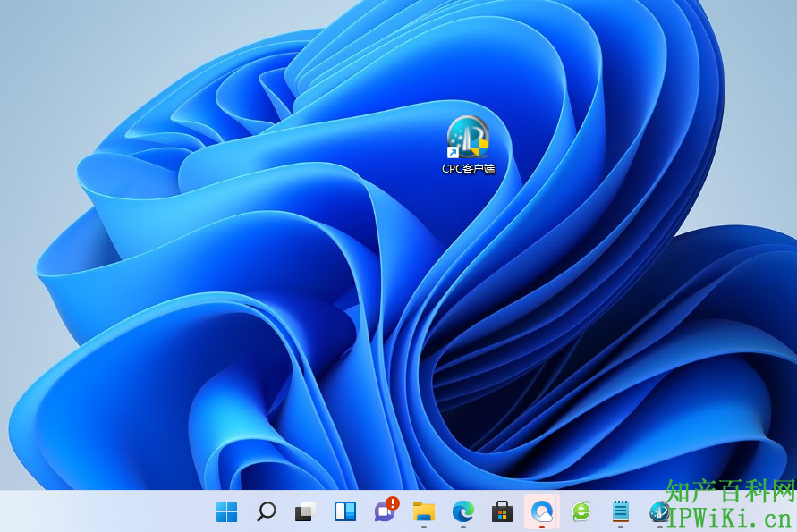Open File Explorer folder icon
Viewport: 797px width, 532px height.
pyautogui.click(x=423, y=511)
